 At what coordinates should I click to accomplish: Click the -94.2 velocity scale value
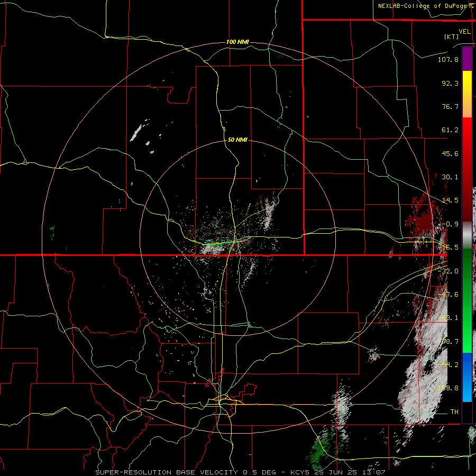(448, 365)
